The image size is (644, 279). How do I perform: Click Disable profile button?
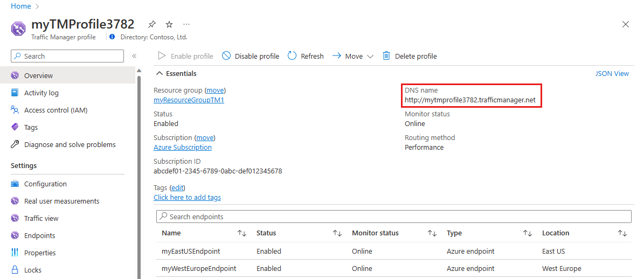[x=251, y=56]
